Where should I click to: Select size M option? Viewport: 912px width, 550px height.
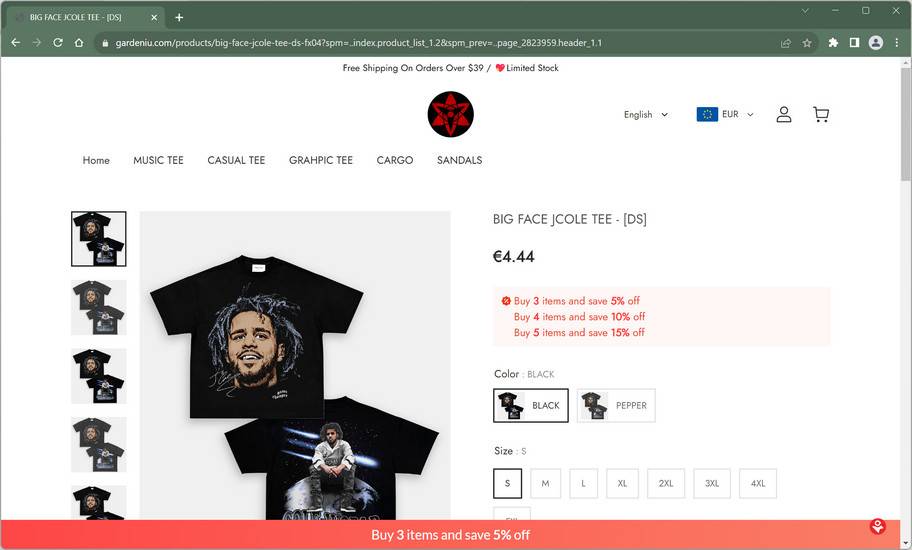click(546, 483)
